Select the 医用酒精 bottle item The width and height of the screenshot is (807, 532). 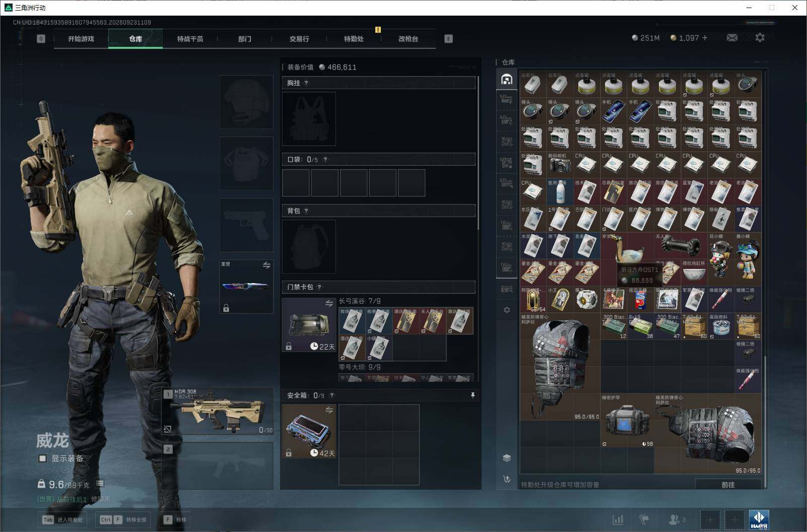coord(560,191)
